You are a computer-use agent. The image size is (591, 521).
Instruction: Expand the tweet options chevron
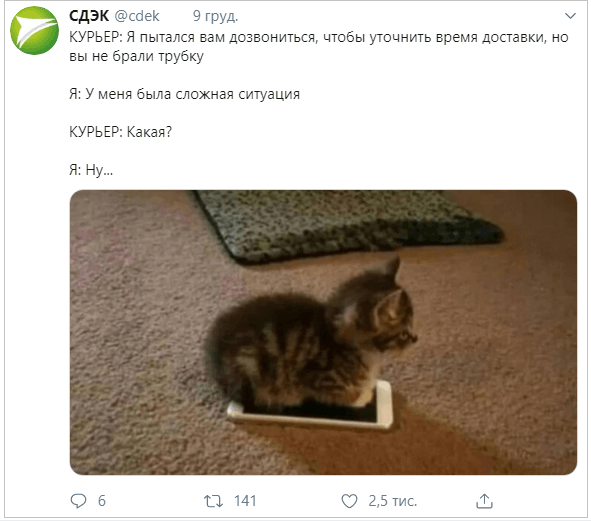tap(570, 16)
